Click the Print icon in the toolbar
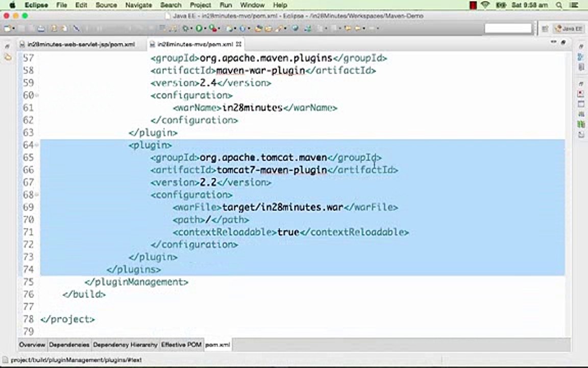Screen dimensions: 588x368 coord(40,29)
